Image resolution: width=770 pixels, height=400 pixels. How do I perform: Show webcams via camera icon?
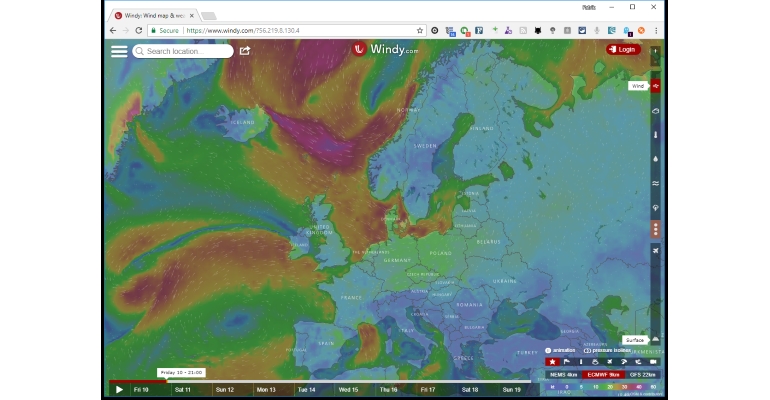653,362
